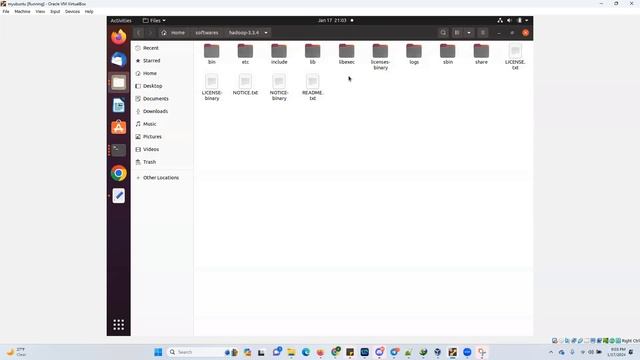Open Thunderbird mail from the dock
The width and height of the screenshot is (640, 360).
pyautogui.click(x=119, y=60)
